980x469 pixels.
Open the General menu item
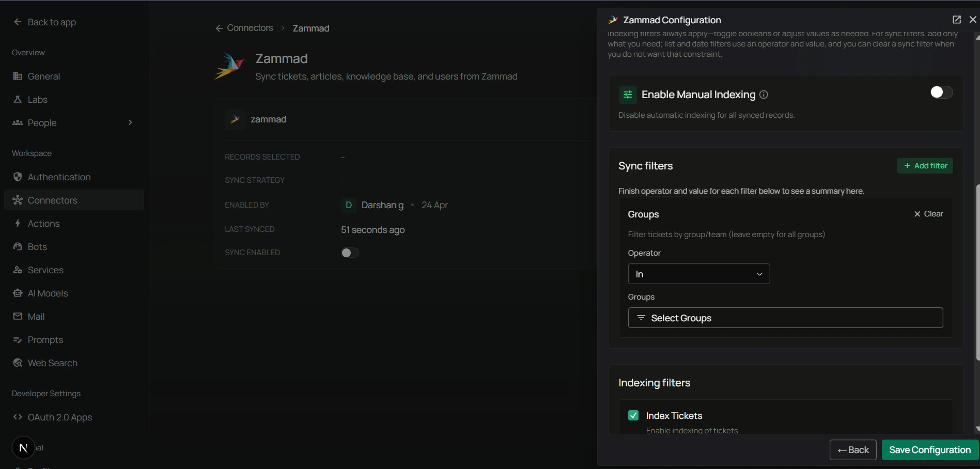point(74,76)
